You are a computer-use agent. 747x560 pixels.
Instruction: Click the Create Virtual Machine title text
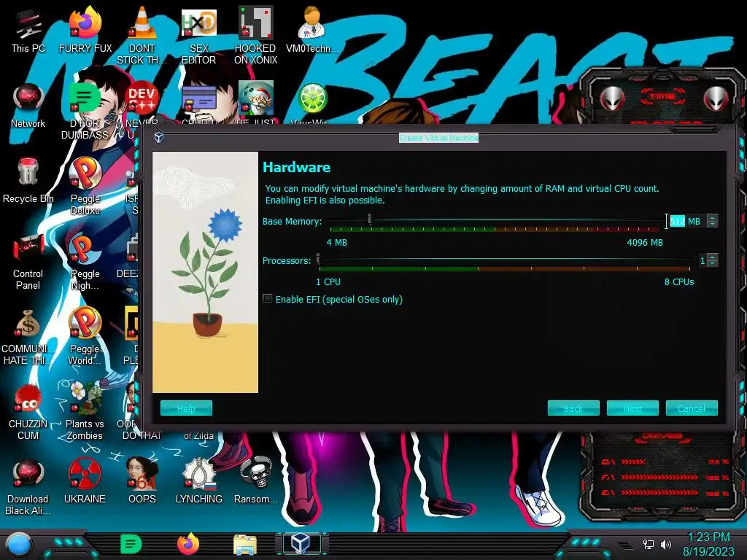pyautogui.click(x=438, y=138)
